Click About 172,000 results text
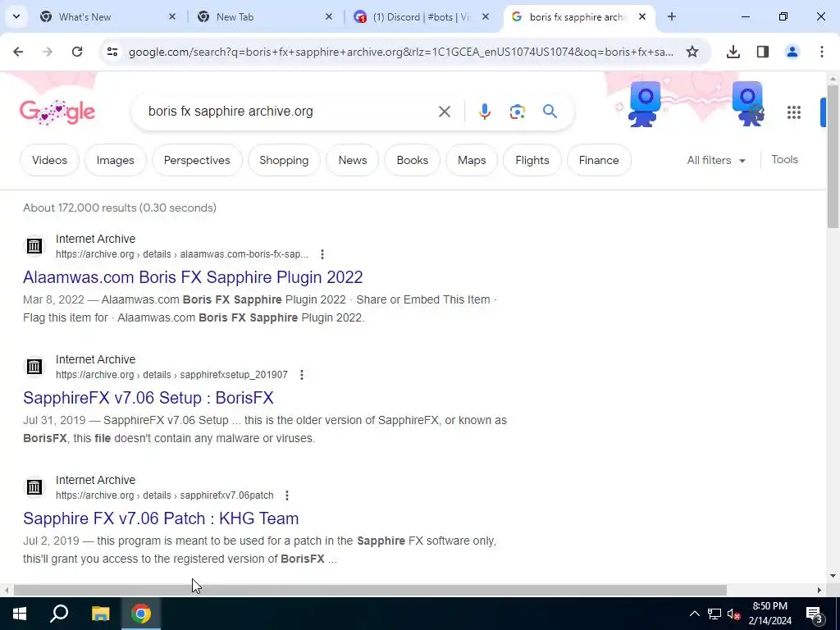 pyautogui.click(x=120, y=208)
